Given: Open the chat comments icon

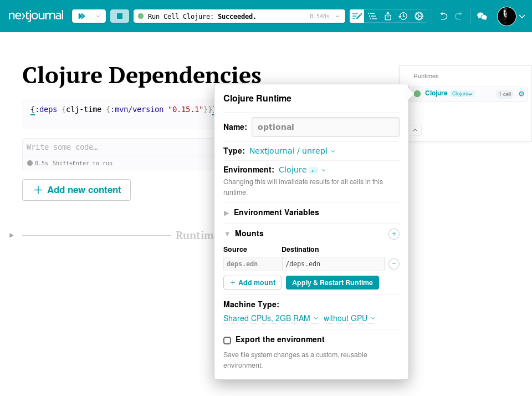Looking at the screenshot, I should [x=482, y=16].
